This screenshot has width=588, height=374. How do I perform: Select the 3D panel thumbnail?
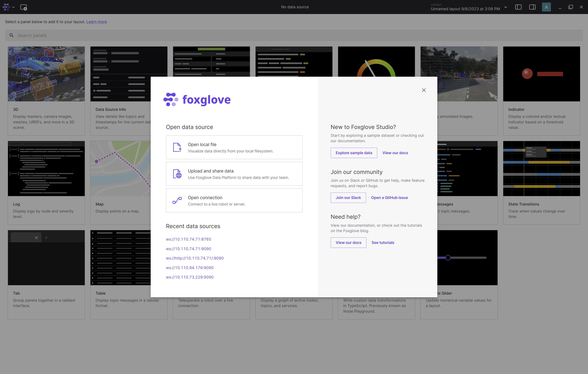[x=46, y=74]
